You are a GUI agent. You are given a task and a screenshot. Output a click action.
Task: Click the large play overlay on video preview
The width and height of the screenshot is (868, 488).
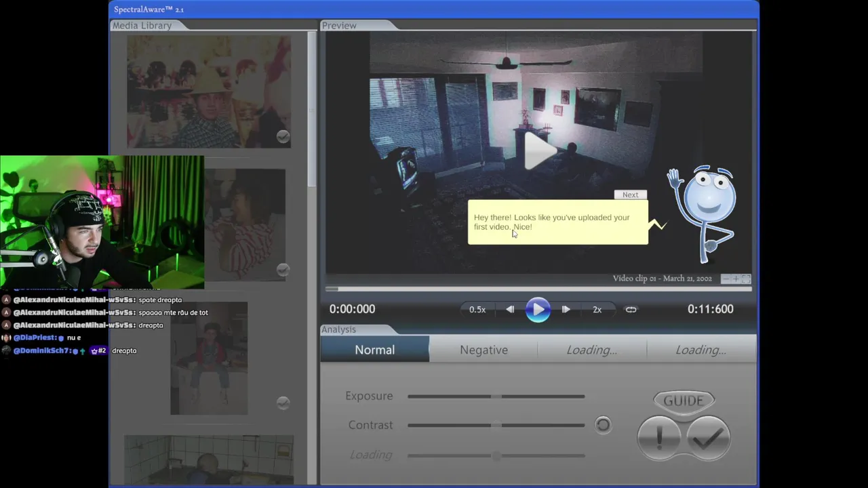(540, 150)
